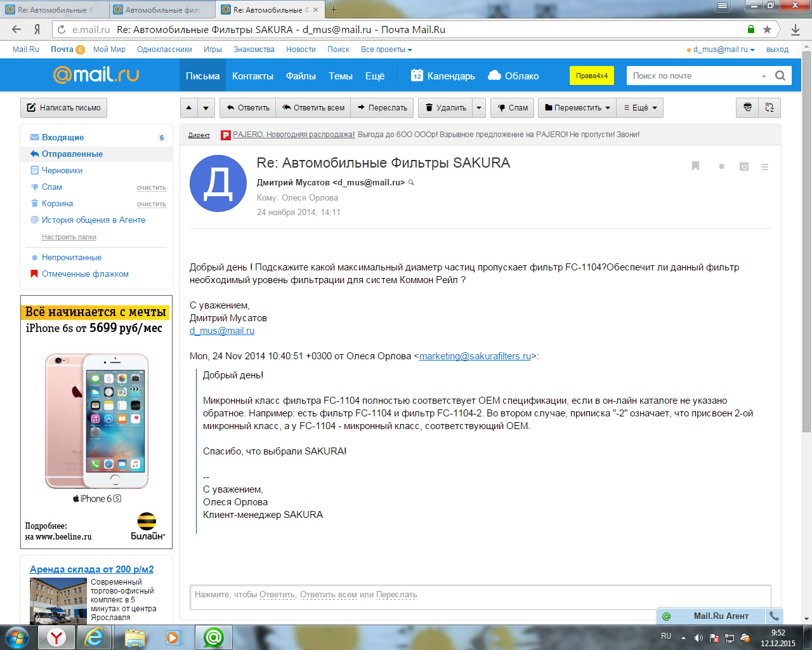Forward the email using the Переслать toolbar button
The width and height of the screenshot is (812, 650).
pos(382,108)
